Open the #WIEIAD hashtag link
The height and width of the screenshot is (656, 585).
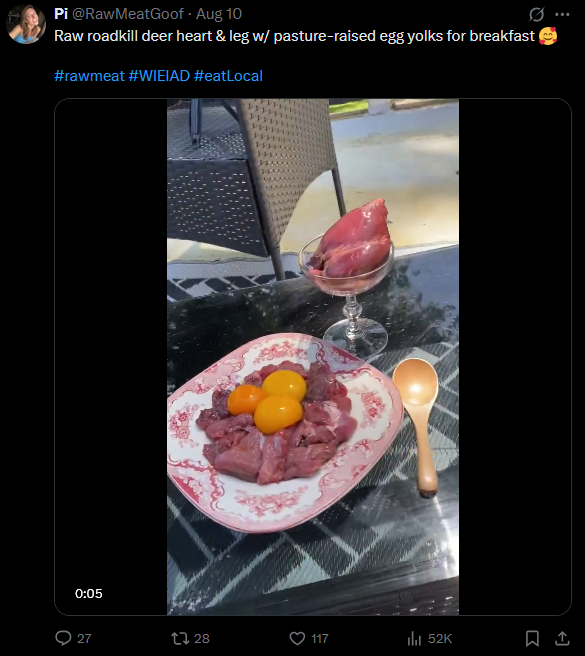(159, 76)
